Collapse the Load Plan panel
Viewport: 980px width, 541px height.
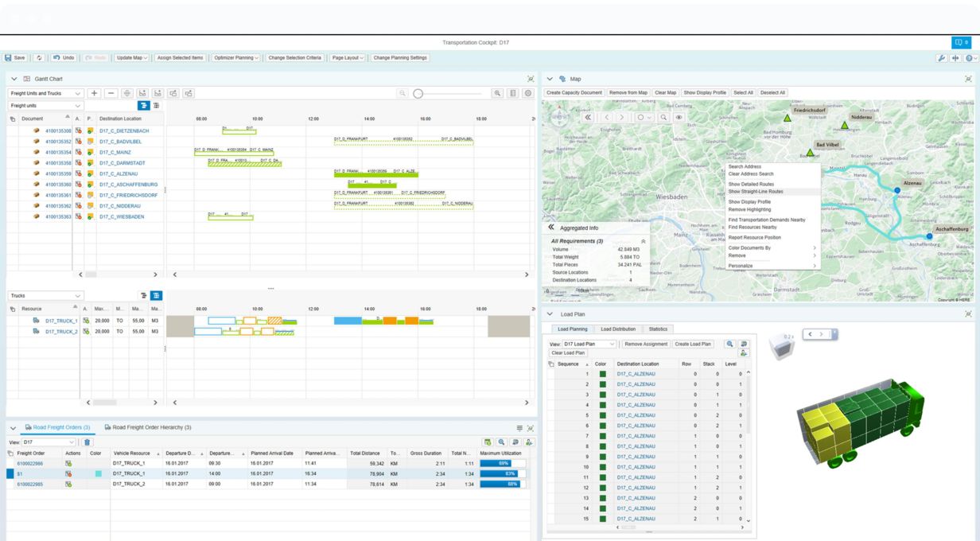(550, 314)
